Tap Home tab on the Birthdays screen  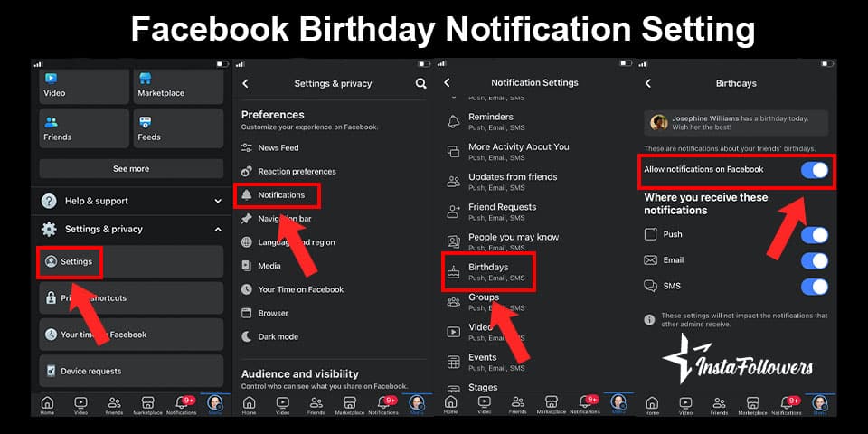click(652, 406)
